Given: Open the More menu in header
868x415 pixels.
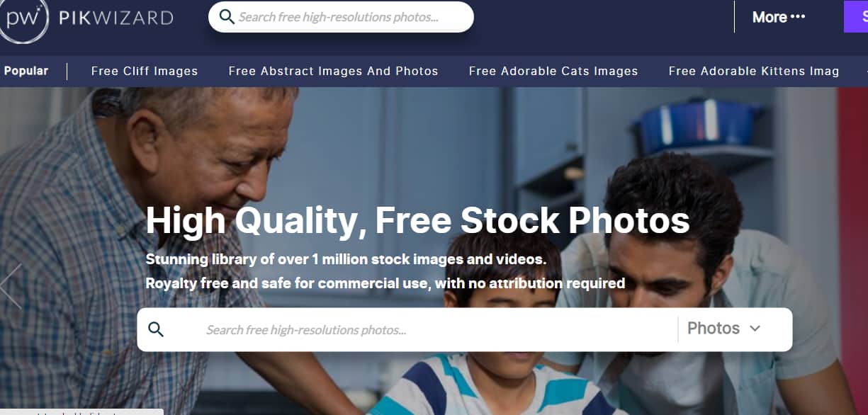Looking at the screenshot, I should click(x=779, y=17).
